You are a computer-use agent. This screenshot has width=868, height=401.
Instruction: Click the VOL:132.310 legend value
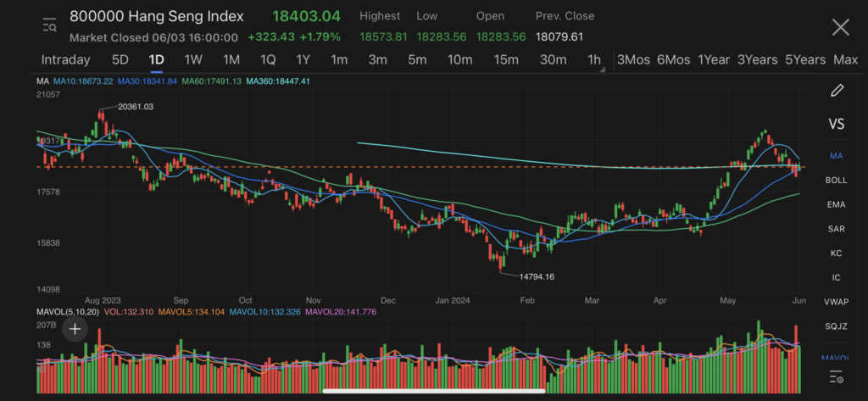click(129, 312)
